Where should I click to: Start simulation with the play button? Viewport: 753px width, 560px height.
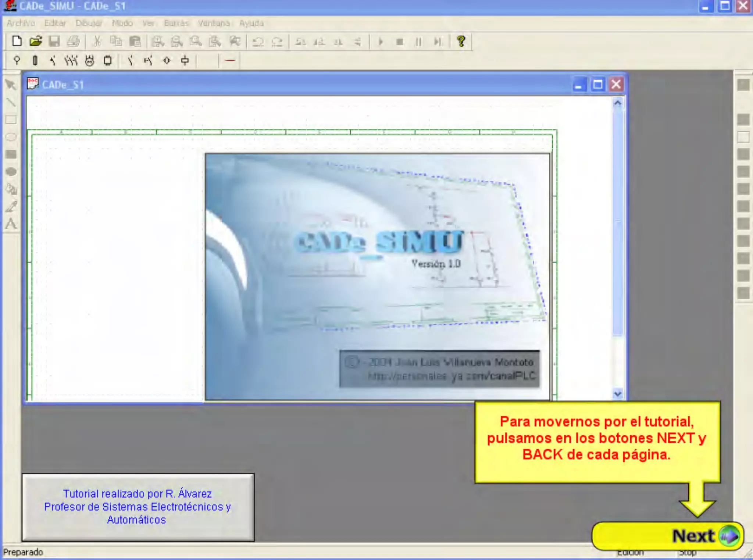coord(381,42)
